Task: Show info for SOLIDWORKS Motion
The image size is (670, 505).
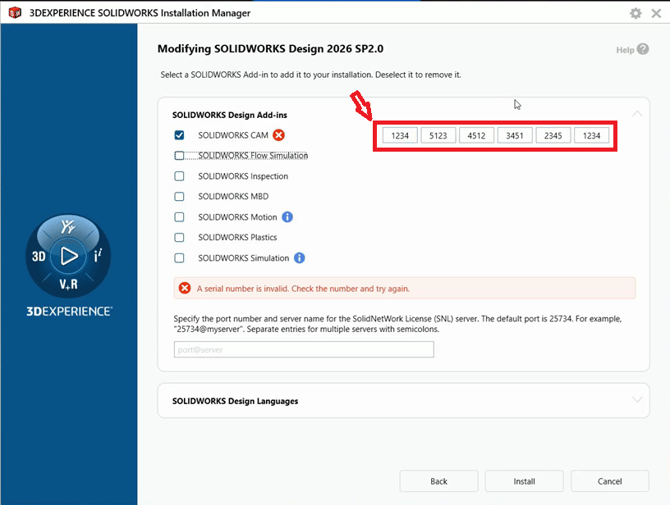Action: (288, 217)
